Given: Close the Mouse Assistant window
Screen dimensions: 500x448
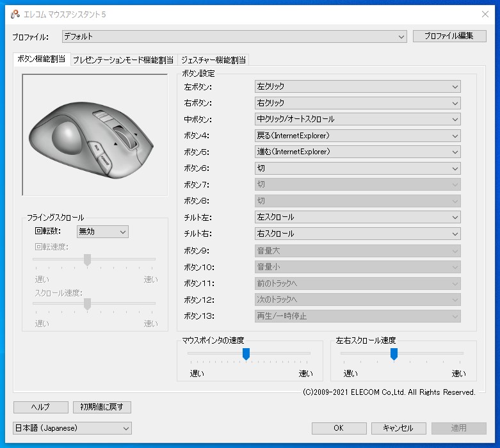Looking at the screenshot, I should pyautogui.click(x=485, y=14).
